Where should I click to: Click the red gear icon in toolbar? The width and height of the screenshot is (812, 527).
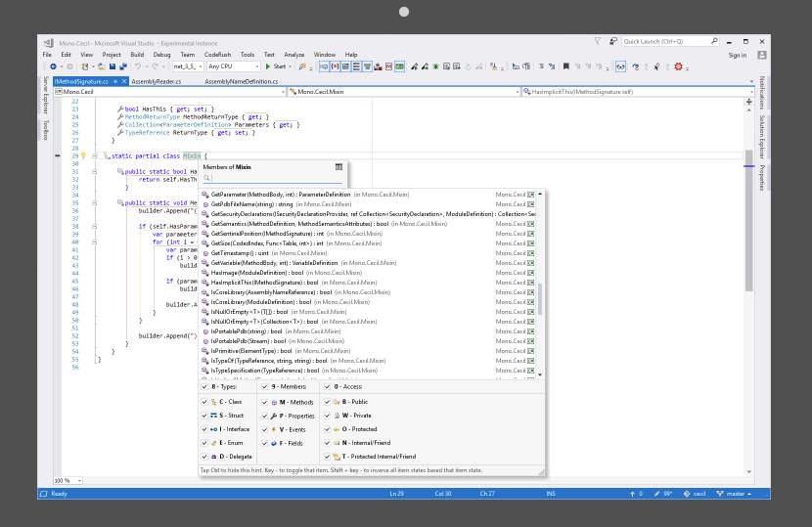click(678, 66)
